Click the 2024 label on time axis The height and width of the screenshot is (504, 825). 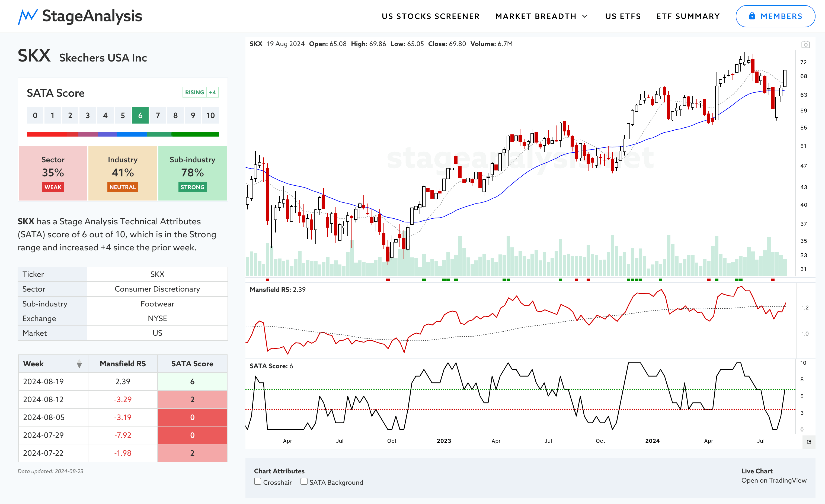coord(653,441)
